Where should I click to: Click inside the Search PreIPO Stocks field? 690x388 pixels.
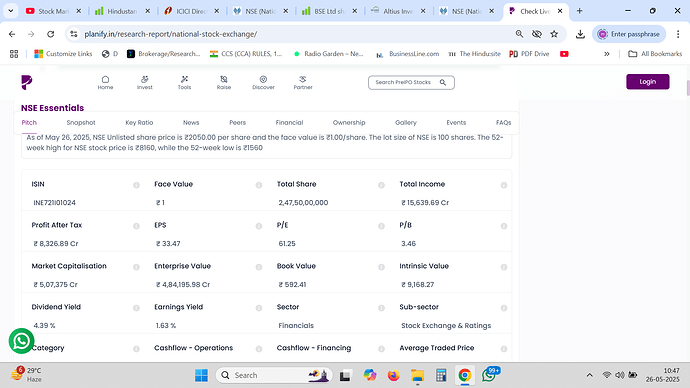tap(411, 82)
